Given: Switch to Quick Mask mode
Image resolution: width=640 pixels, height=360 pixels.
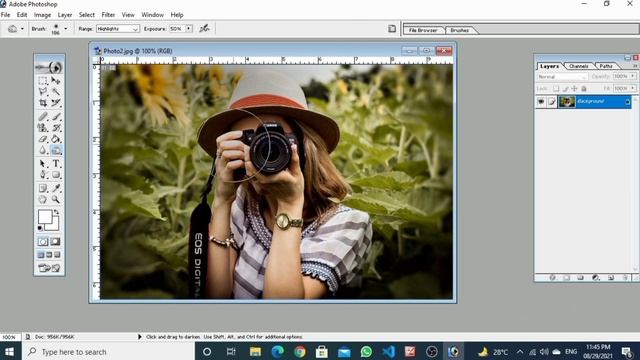Looking at the screenshot, I should (x=56, y=242).
